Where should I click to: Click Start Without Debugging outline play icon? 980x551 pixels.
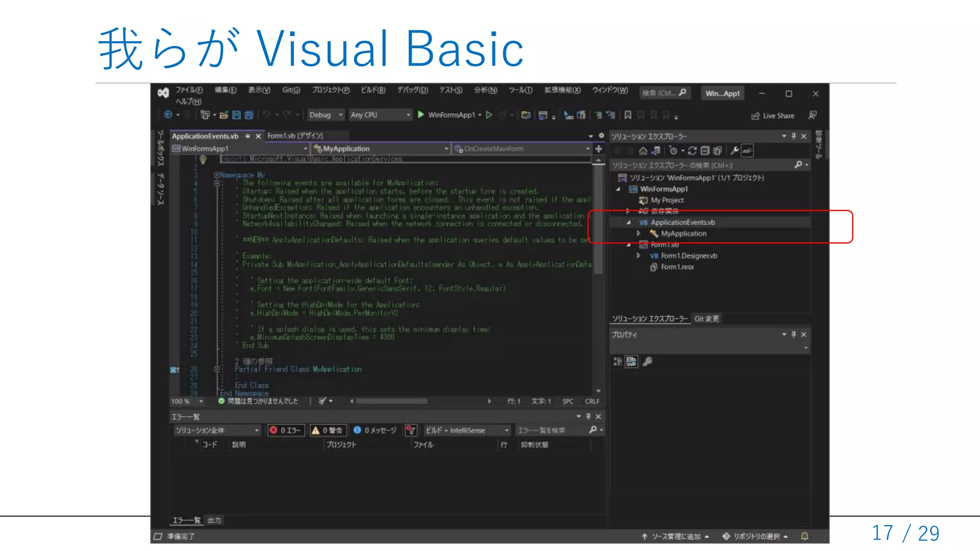[489, 115]
